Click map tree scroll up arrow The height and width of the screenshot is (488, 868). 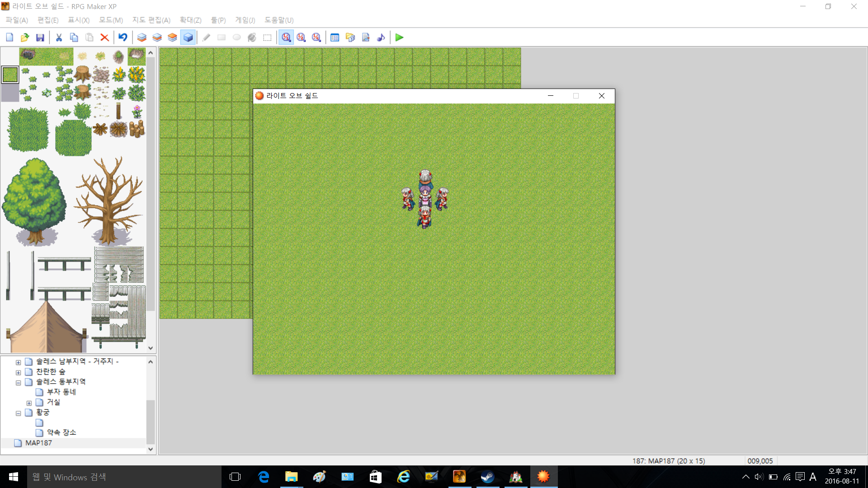[151, 361]
